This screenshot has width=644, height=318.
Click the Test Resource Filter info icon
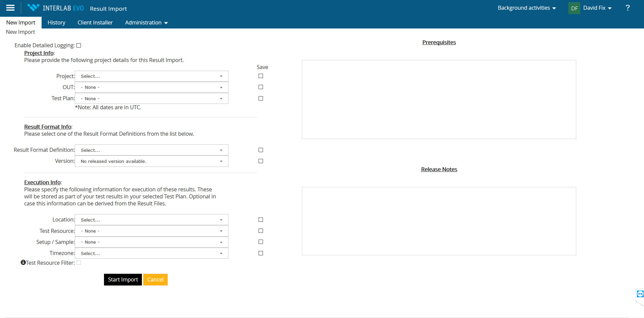click(23, 263)
